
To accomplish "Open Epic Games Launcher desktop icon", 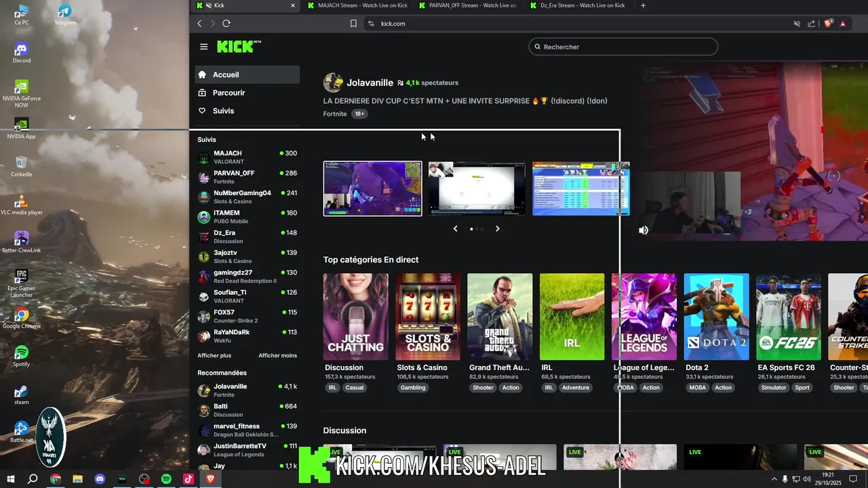I will click(22, 283).
